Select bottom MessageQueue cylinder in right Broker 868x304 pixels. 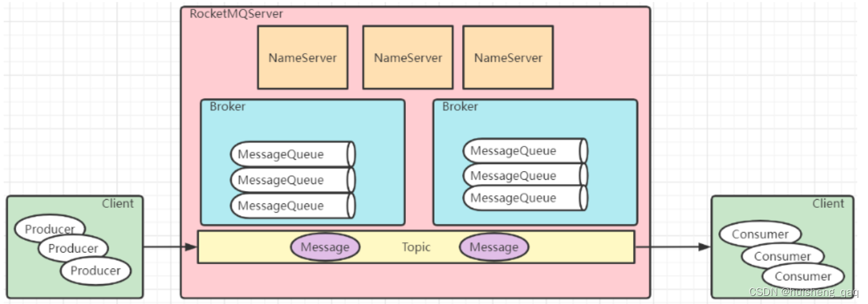coord(525,198)
